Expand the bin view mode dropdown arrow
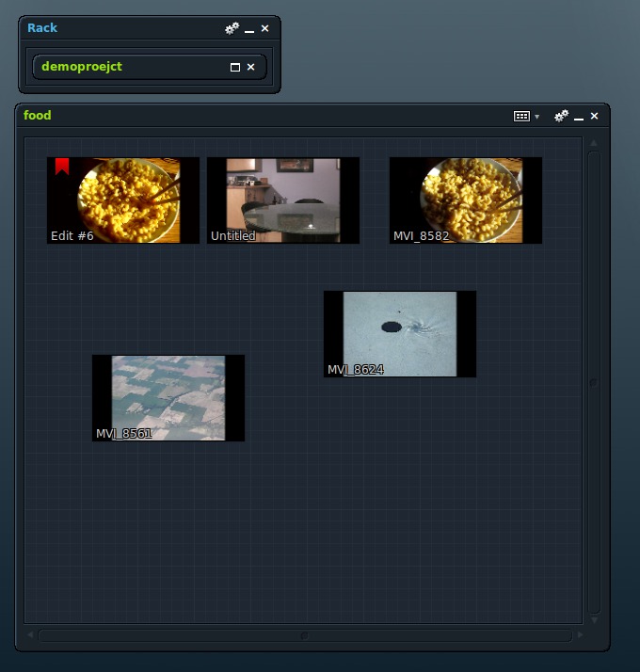640x672 pixels. pos(537,117)
